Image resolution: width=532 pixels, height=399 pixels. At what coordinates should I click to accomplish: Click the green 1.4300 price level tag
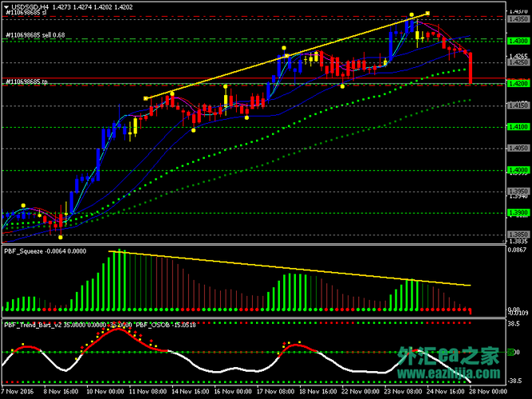tap(518, 39)
